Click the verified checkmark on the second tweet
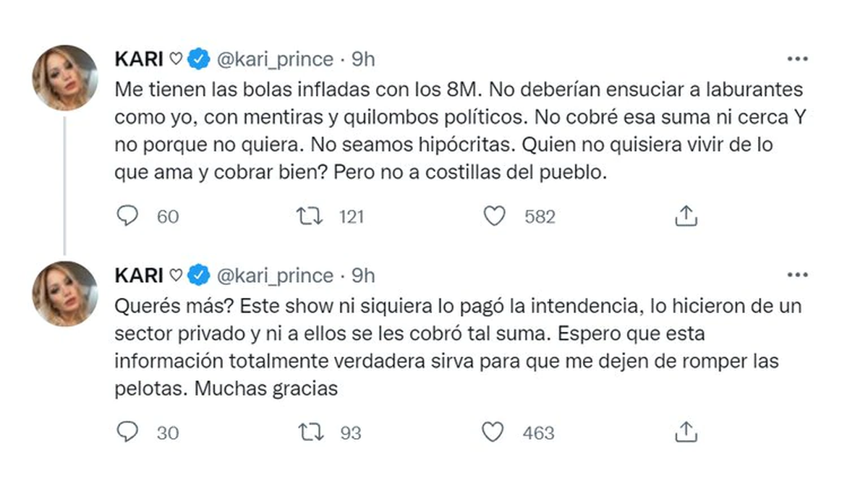Image resolution: width=868 pixels, height=488 pixels. pyautogui.click(x=197, y=275)
